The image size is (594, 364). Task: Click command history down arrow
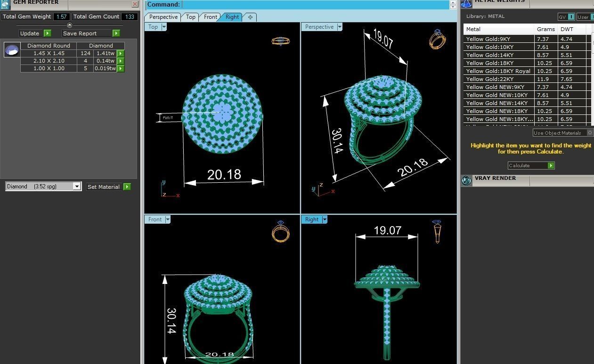453,7
